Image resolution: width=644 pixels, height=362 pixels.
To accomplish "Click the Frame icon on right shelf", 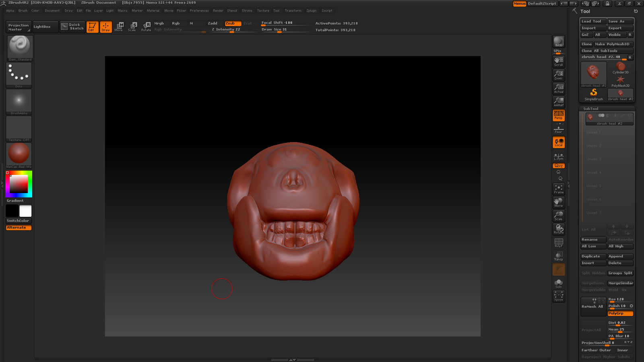I will coord(558,189).
